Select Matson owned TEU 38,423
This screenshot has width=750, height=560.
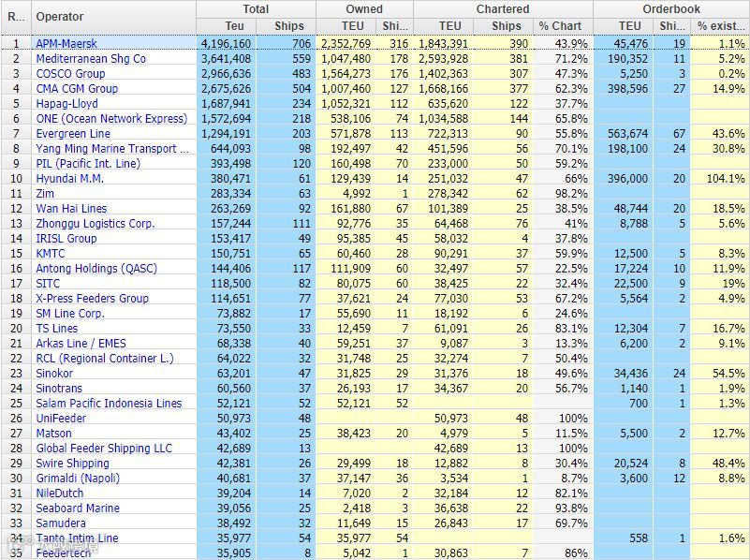346,434
